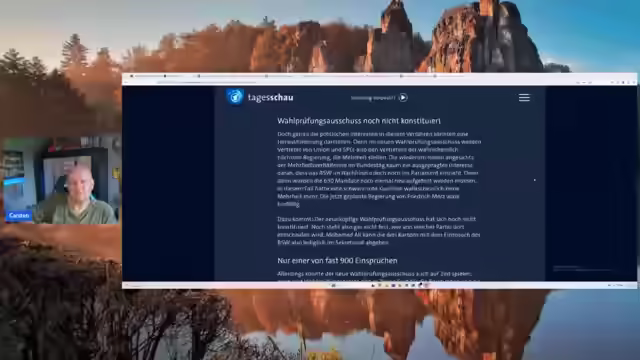The height and width of the screenshot is (360, 640).
Task: Click the paragraph starting 'Dazu kommt:'
Action: pyautogui.click(x=379, y=231)
